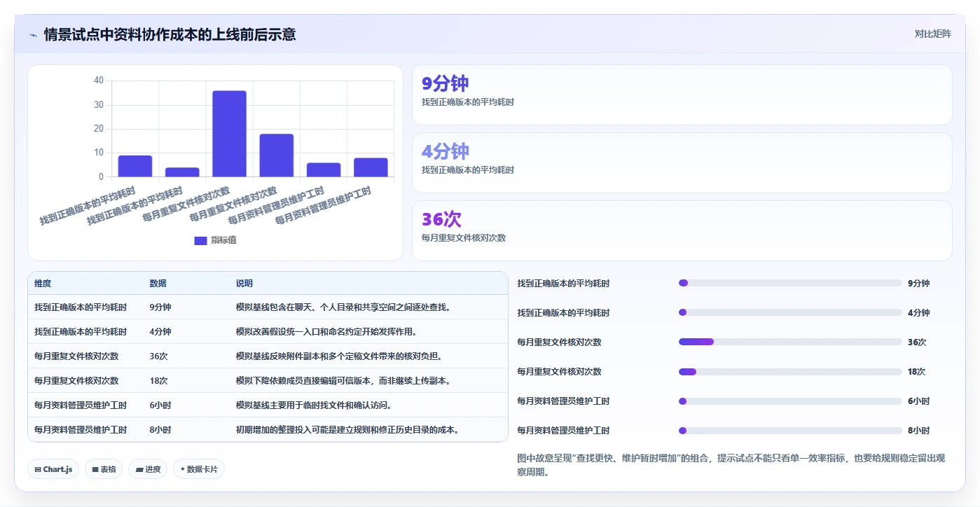Image resolution: width=980 pixels, height=507 pixels.
Task: Click the 进度 tag chip
Action: 148,469
